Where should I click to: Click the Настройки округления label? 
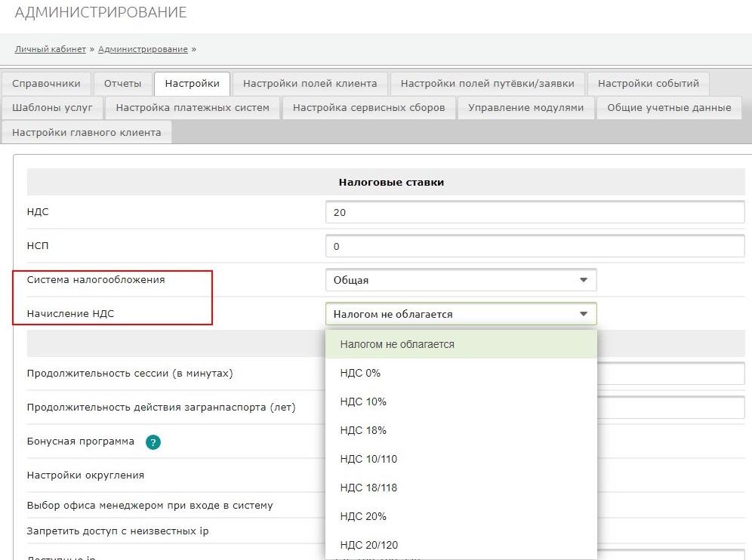tap(85, 475)
